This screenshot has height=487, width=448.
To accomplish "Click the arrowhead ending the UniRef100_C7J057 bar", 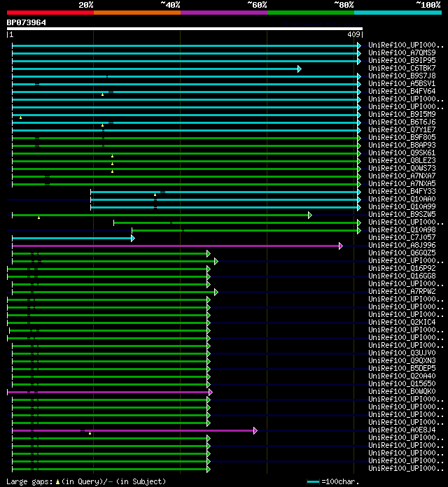I will pos(133,238).
